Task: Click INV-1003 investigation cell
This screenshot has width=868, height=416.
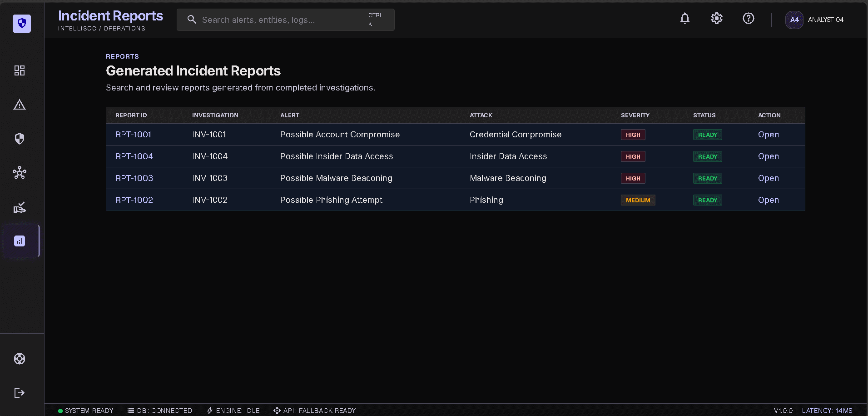Action: [210, 178]
